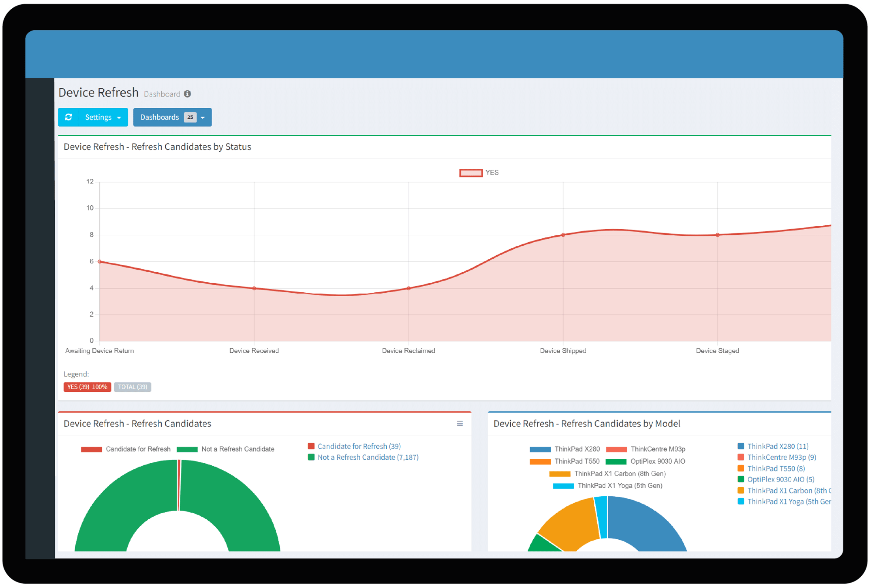
Task: Open ThinkCentre M93p (9) link
Action: (x=782, y=458)
